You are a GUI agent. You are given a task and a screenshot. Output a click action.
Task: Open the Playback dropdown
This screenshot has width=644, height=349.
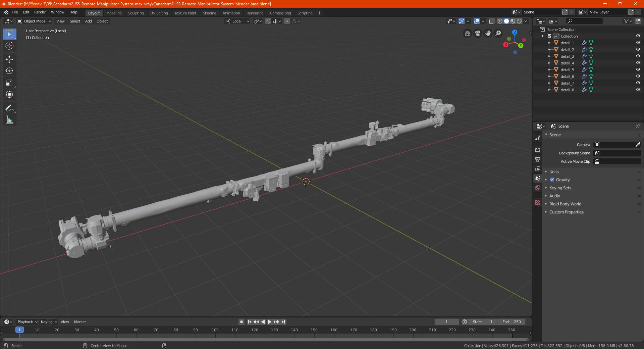(x=28, y=322)
